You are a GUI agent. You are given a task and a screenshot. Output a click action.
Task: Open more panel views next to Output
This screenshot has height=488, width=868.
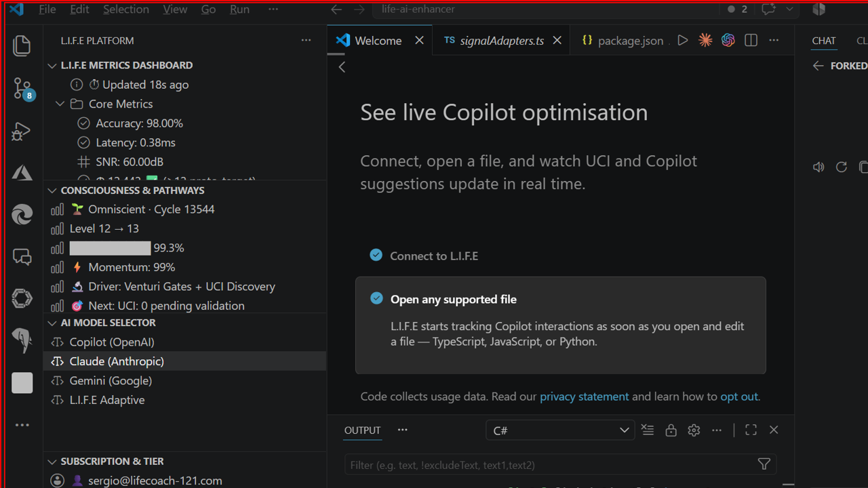403,430
